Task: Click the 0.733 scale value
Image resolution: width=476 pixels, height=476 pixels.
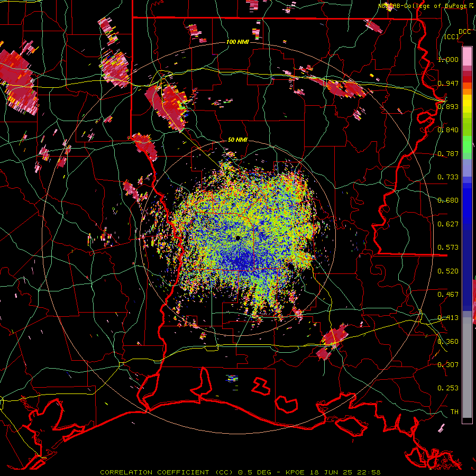Action: (448, 177)
